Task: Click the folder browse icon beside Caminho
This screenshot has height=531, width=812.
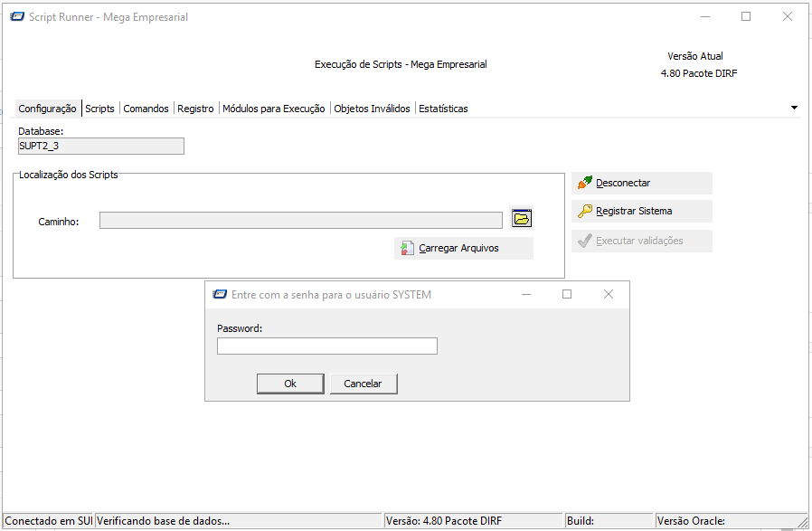Action: click(522, 218)
